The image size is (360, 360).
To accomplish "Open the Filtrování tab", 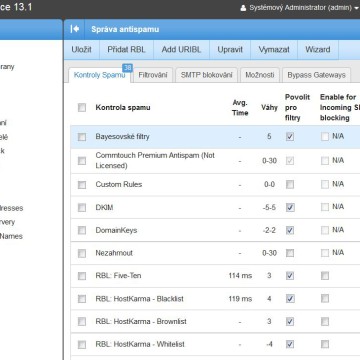I will pyautogui.click(x=153, y=75).
